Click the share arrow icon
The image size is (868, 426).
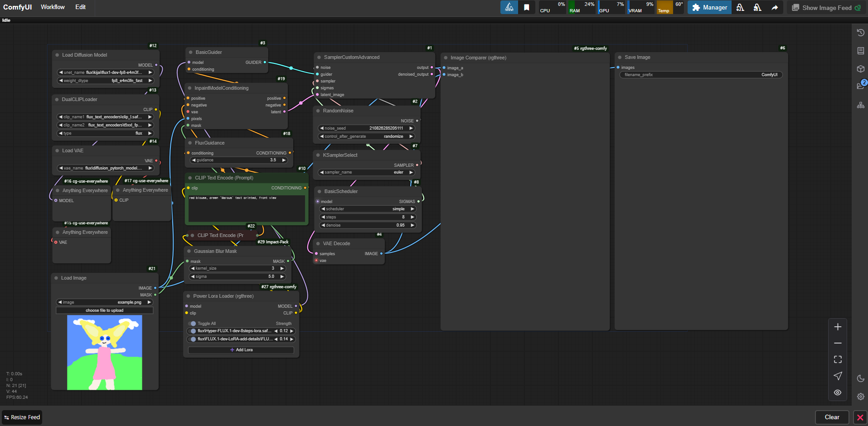coord(775,7)
